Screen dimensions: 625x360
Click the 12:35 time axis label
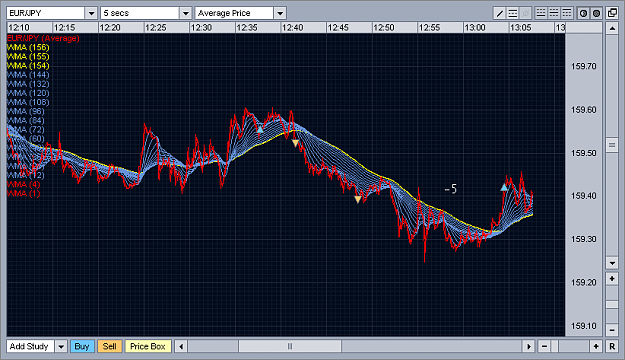pos(247,28)
